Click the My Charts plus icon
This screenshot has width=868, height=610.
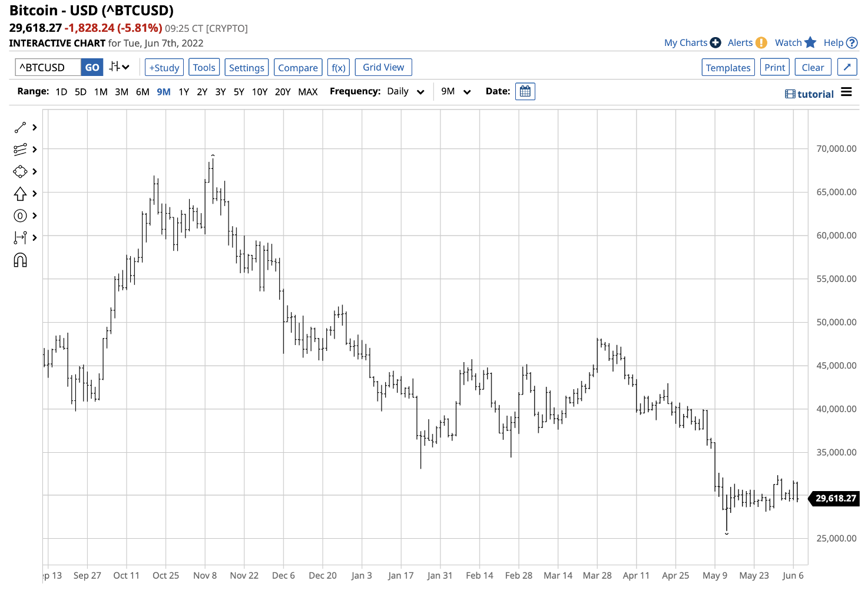[x=715, y=42]
